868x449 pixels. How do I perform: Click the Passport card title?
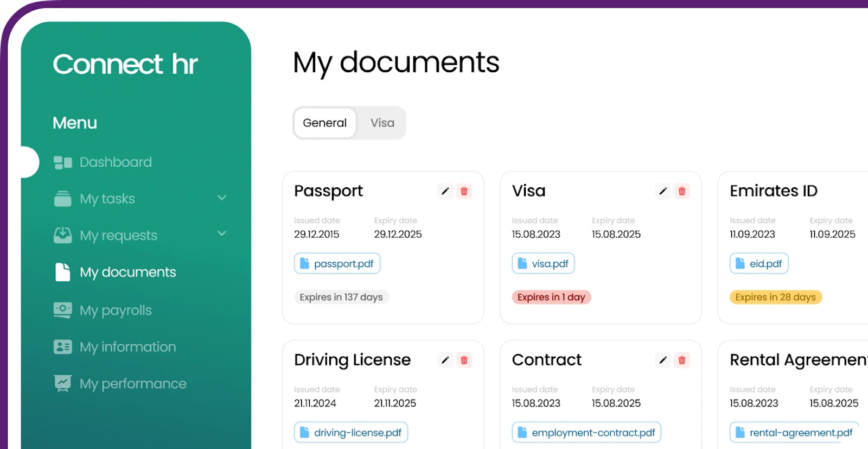click(x=328, y=191)
